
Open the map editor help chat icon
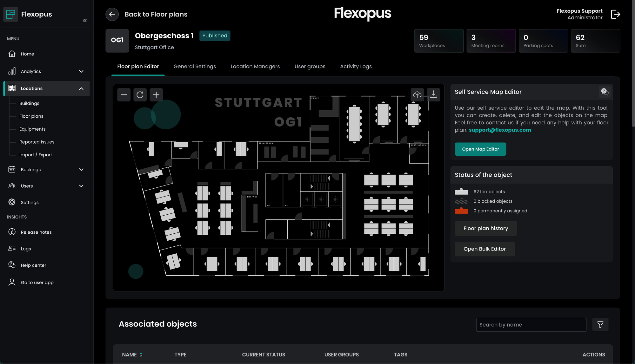[x=605, y=92]
